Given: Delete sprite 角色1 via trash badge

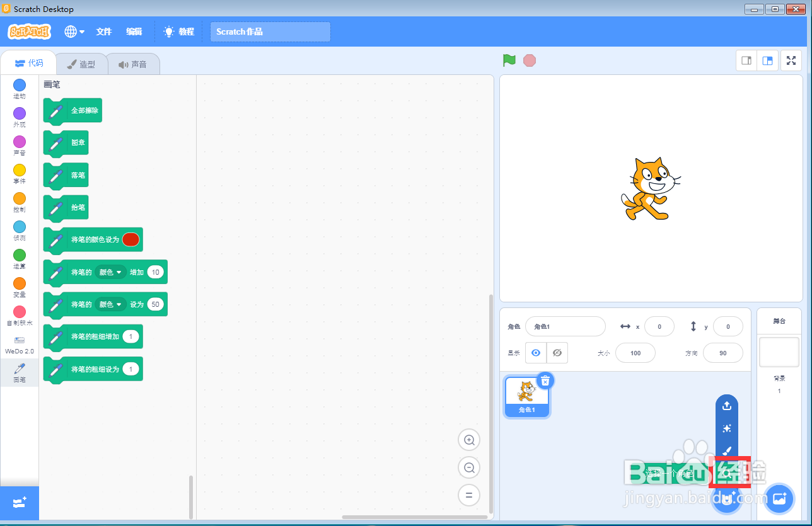Looking at the screenshot, I should pyautogui.click(x=545, y=380).
